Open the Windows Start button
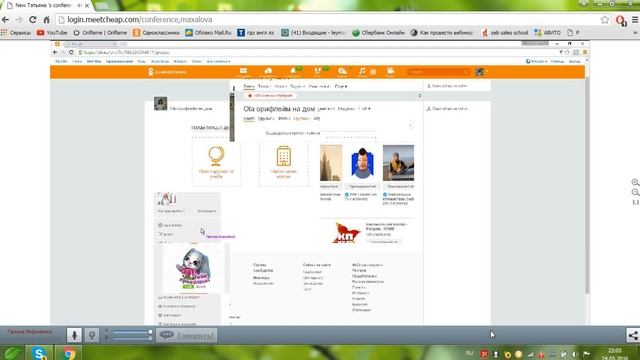Viewport: 640px width, 360px height. pos(12,353)
